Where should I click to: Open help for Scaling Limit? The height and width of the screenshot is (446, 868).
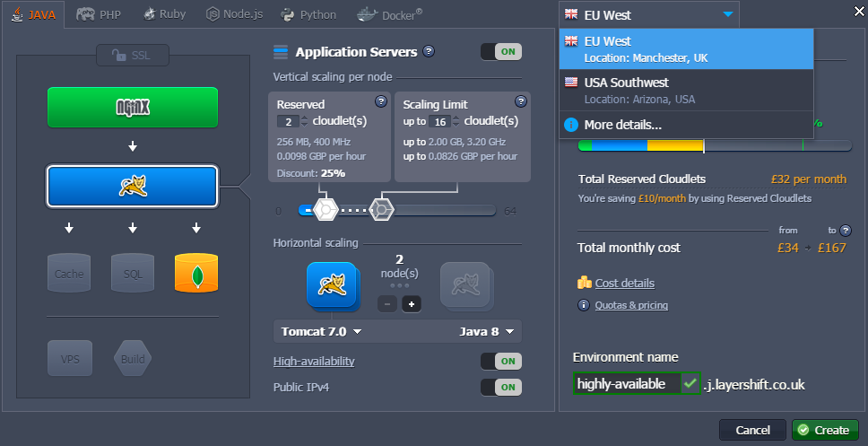click(521, 101)
